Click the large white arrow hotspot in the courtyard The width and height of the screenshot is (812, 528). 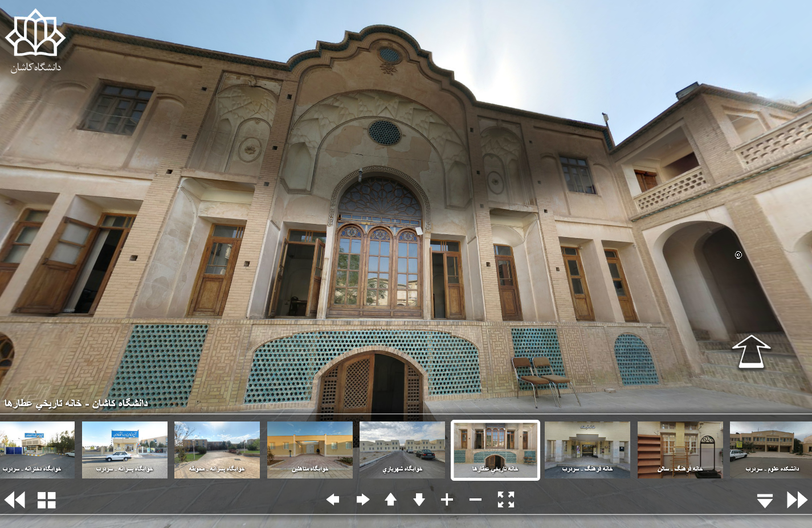[x=751, y=351]
